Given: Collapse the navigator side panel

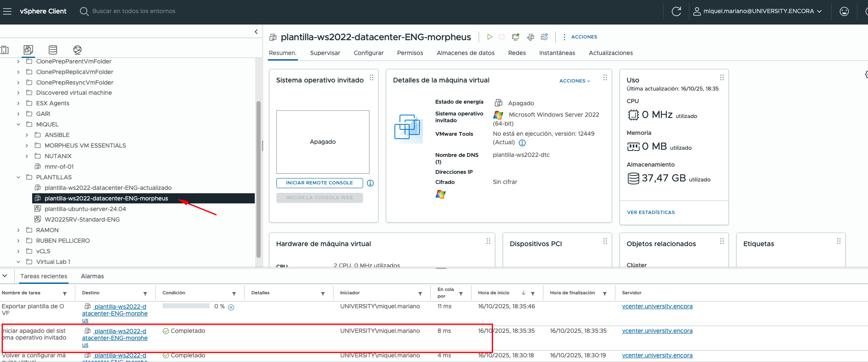Looking at the screenshot, I should tap(256, 32).
